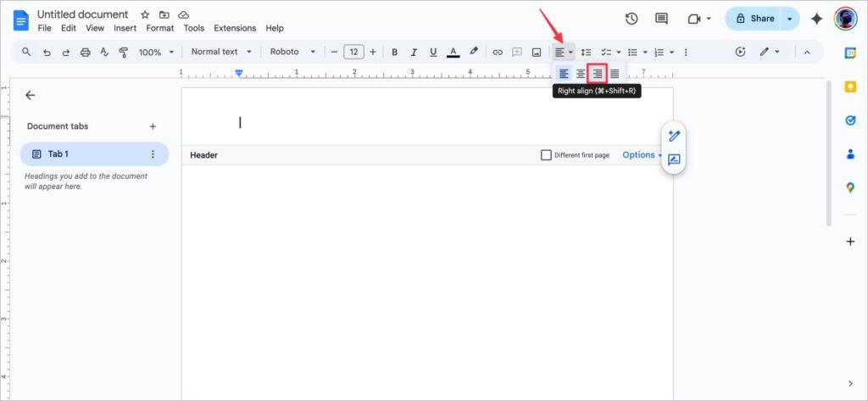Apply a numbered list
This screenshot has width=868, height=401.
click(659, 52)
